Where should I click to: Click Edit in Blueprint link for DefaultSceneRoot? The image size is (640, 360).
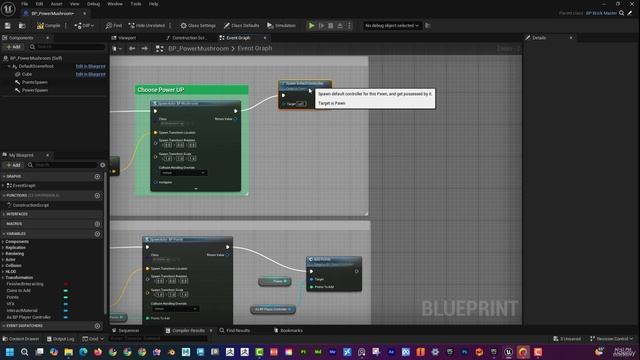click(x=91, y=66)
